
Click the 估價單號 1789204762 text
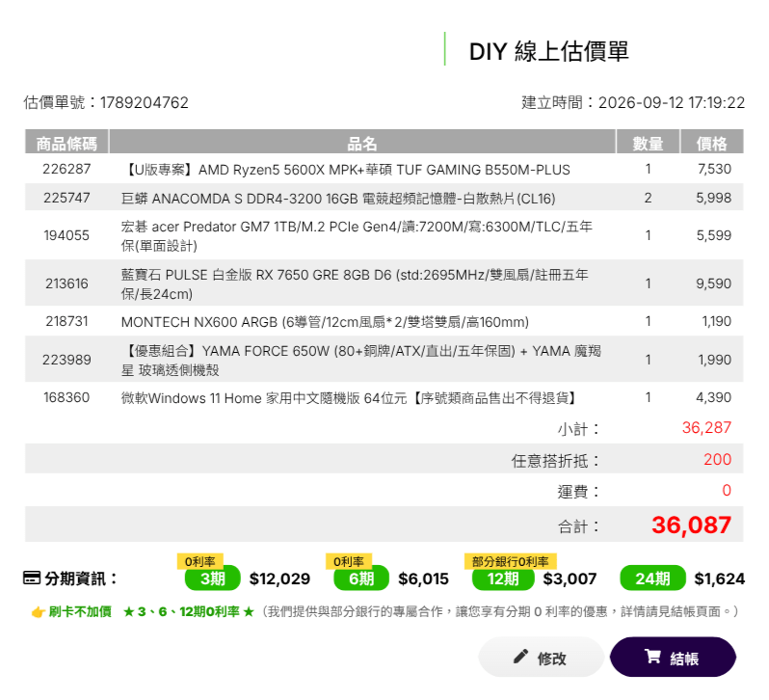click(x=106, y=102)
